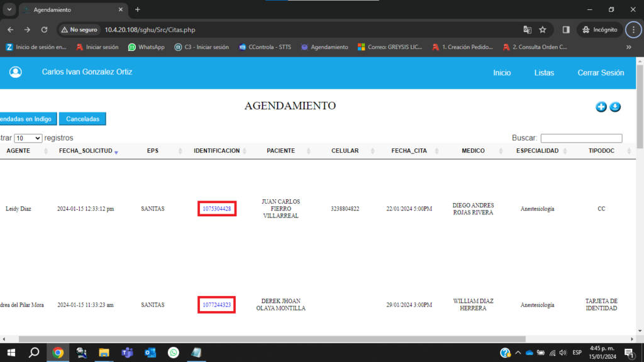The height and width of the screenshot is (362, 644).
Task: Bookmark this page with star icon
Action: 542,30
